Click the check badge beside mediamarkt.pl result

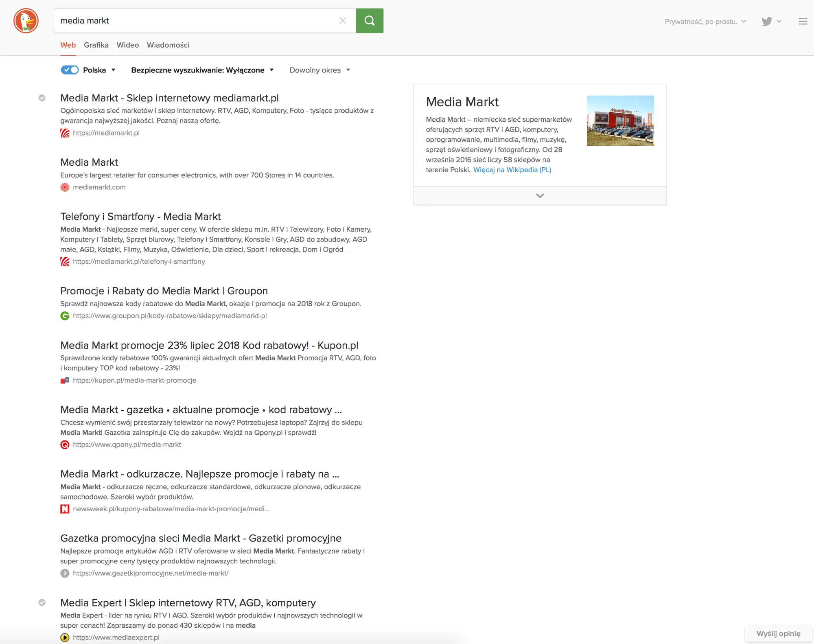42,98
